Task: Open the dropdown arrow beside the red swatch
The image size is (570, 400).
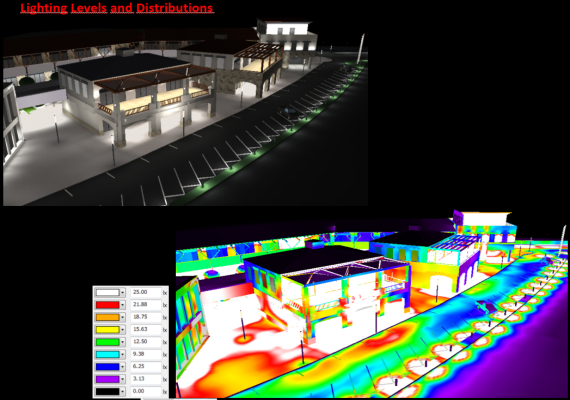Action: coord(123,305)
